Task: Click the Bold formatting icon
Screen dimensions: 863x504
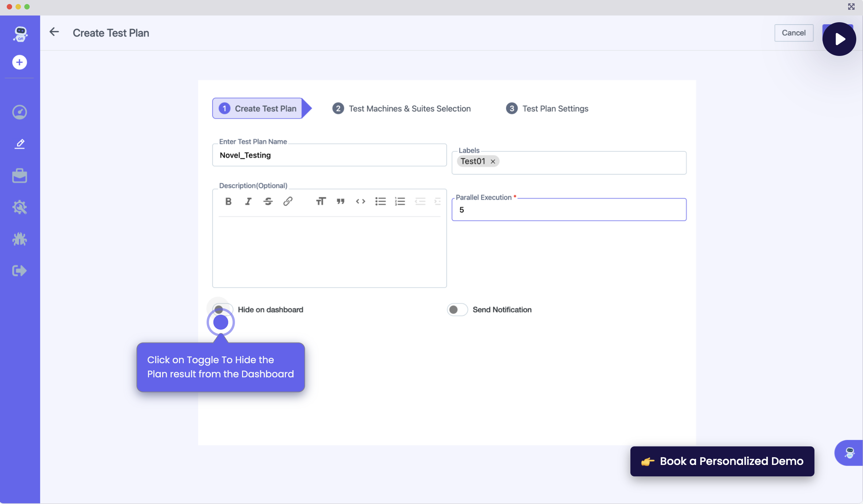Action: [x=229, y=201]
